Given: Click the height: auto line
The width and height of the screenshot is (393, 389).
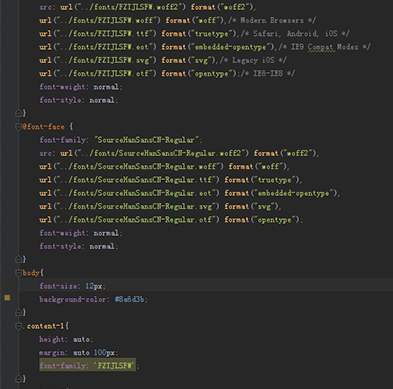Looking at the screenshot, I should 66,339.
